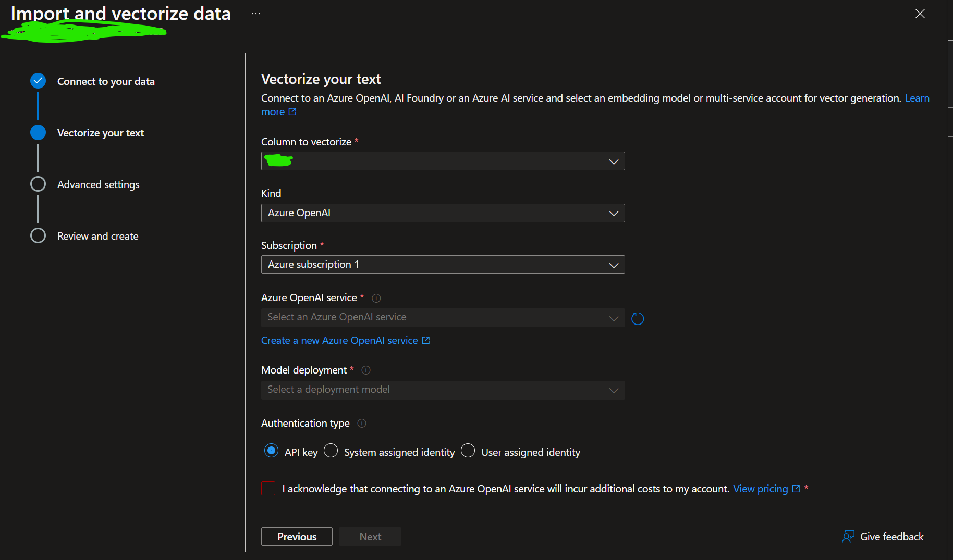Screen dimensions: 953x560
Task: Check the additional costs acknowledgement checkbox
Action: pyautogui.click(x=268, y=489)
